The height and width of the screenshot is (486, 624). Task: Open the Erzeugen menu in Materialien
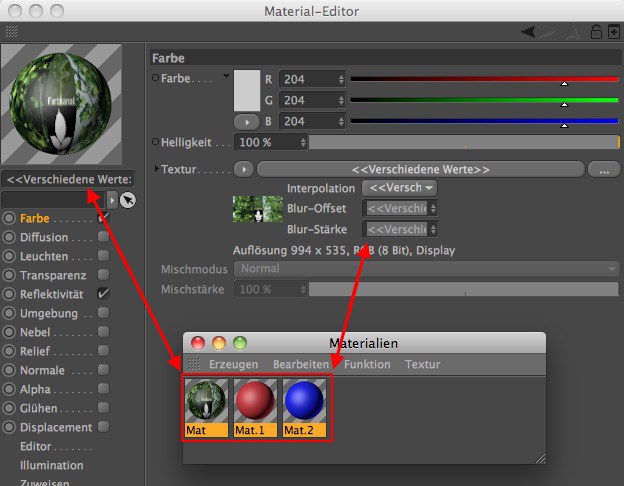(233, 365)
